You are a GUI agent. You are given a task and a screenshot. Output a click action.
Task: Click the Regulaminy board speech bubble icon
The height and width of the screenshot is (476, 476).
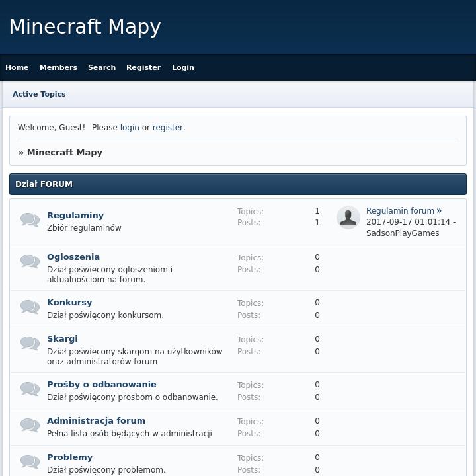[x=30, y=220]
